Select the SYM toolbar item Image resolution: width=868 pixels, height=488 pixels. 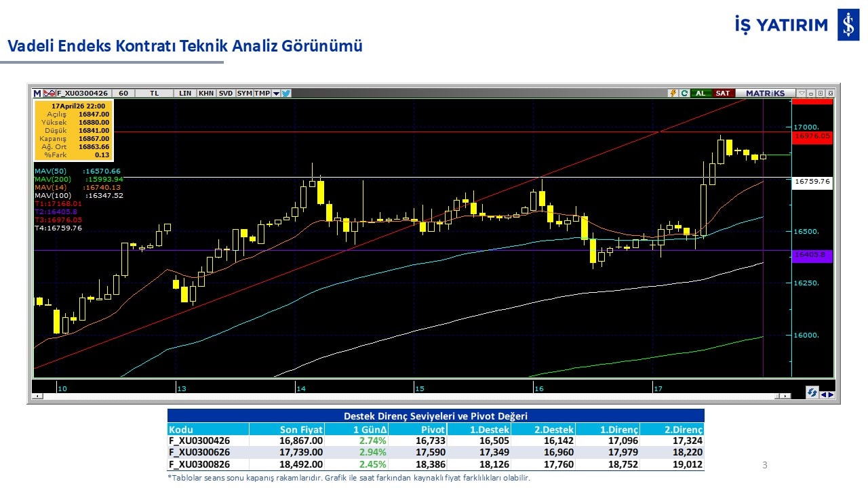pyautogui.click(x=245, y=94)
